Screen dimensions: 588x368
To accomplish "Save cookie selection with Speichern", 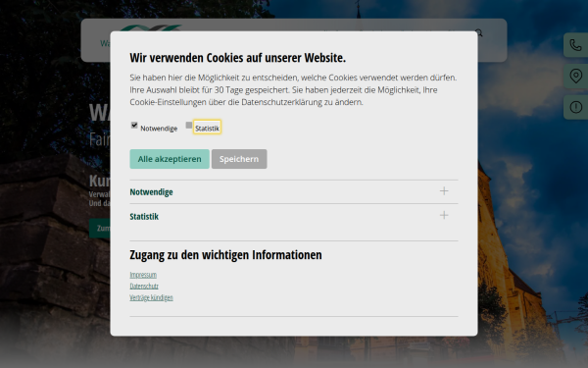I will (x=239, y=159).
